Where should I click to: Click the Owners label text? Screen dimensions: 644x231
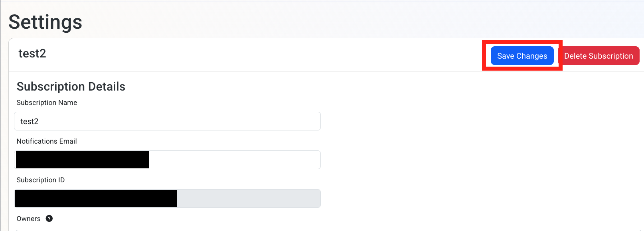pyautogui.click(x=28, y=218)
